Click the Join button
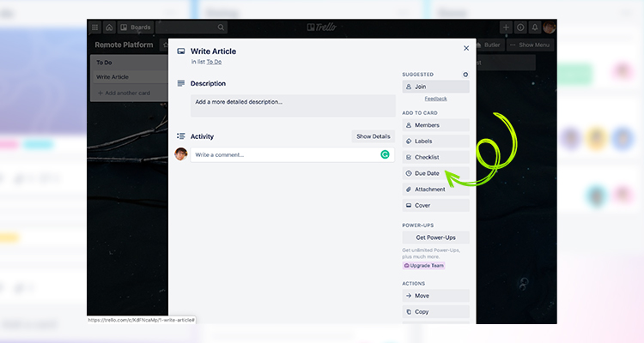The image size is (644, 343). pyautogui.click(x=435, y=87)
